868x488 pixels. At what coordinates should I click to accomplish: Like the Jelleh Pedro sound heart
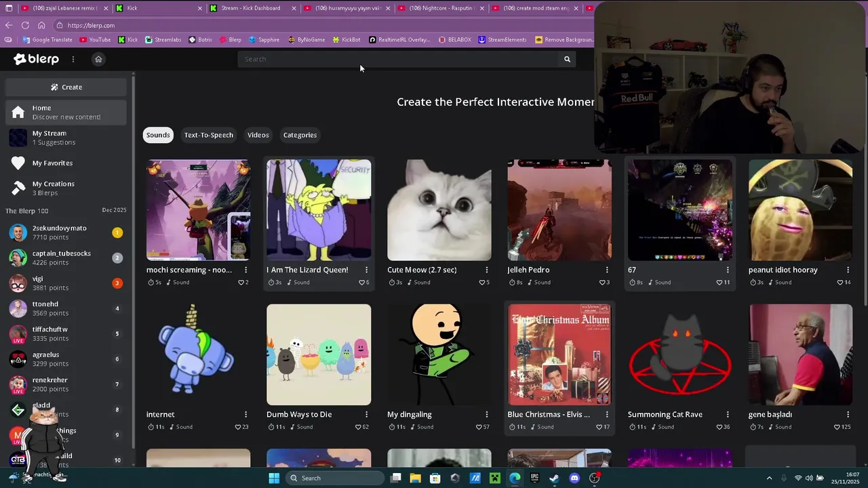(602, 283)
